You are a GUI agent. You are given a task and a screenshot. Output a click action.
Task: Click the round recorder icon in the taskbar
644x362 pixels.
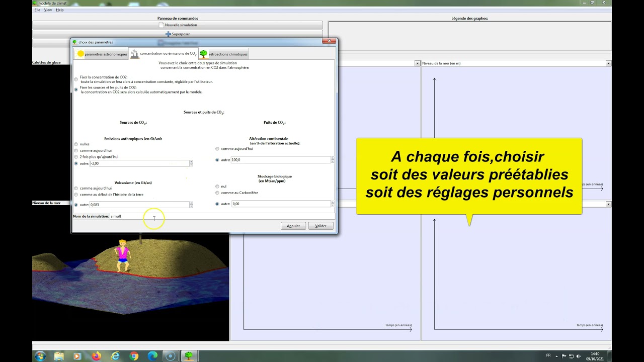[x=171, y=356]
